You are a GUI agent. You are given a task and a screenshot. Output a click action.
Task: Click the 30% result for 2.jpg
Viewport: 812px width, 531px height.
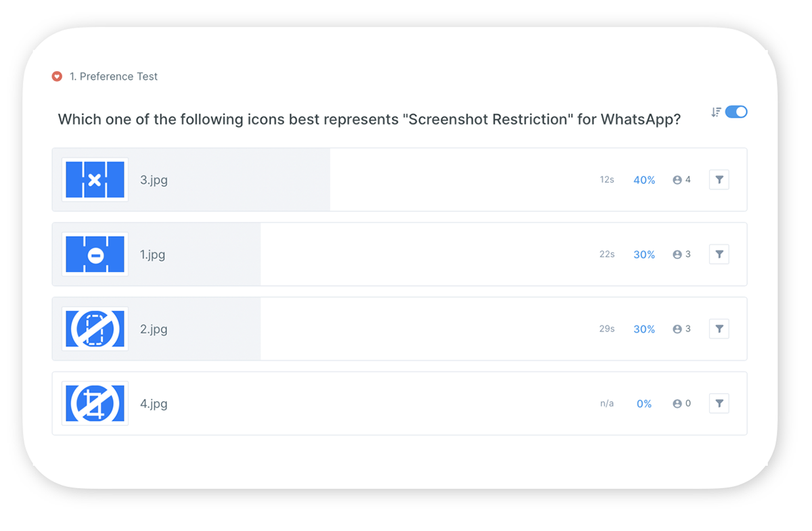(644, 329)
